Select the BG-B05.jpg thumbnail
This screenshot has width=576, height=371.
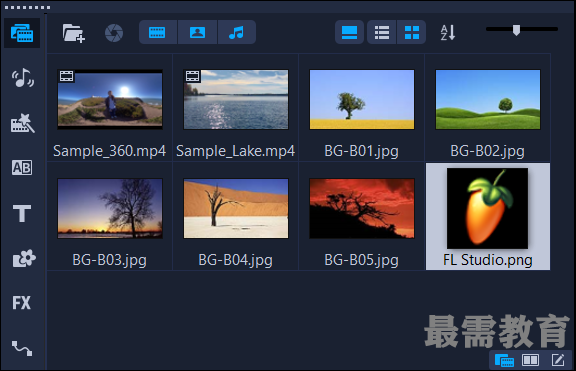(362, 208)
